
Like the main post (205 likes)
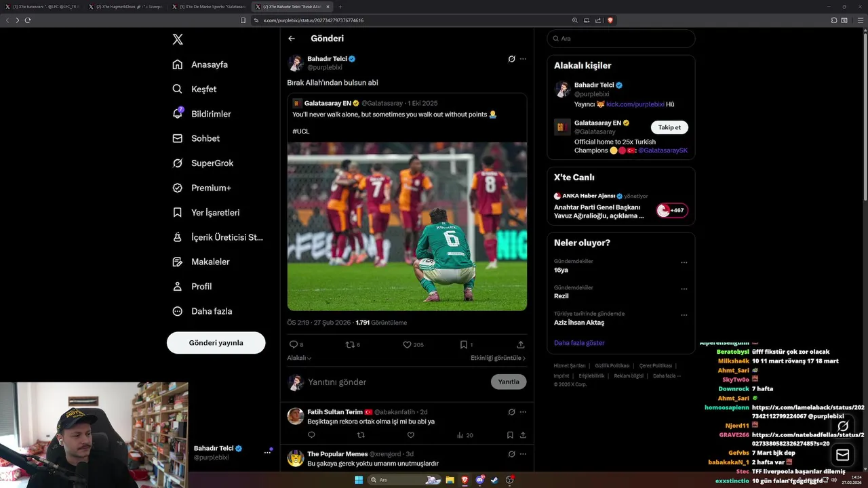pos(413,344)
